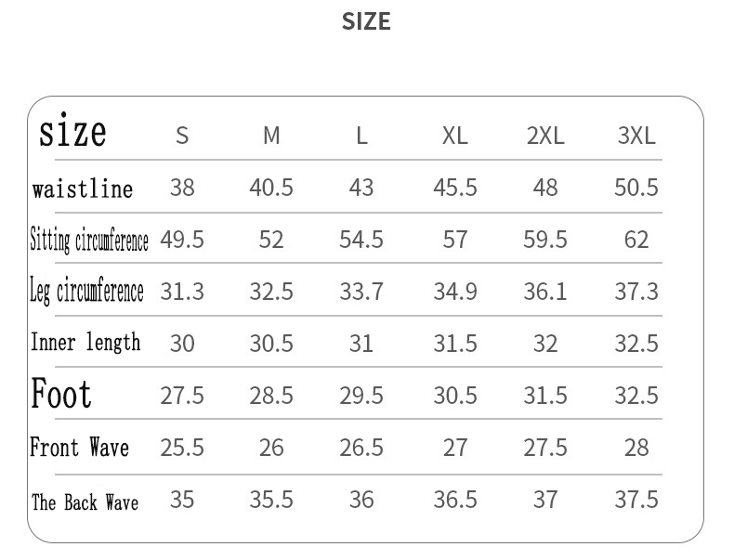Click waistline value 45.5 for XL
The height and width of the screenshot is (560, 734).
(455, 188)
